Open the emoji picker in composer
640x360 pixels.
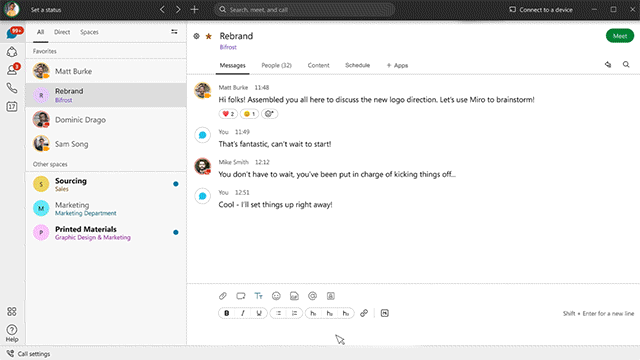(276, 296)
